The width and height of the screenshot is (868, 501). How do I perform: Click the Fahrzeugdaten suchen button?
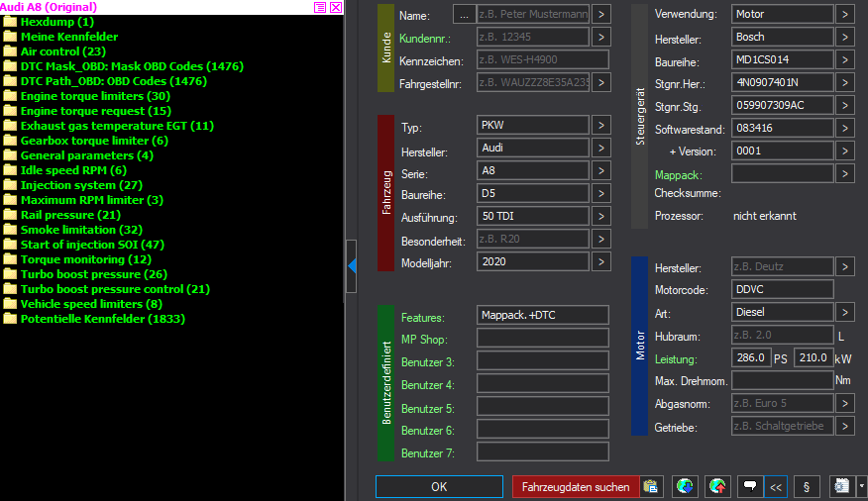point(576,486)
